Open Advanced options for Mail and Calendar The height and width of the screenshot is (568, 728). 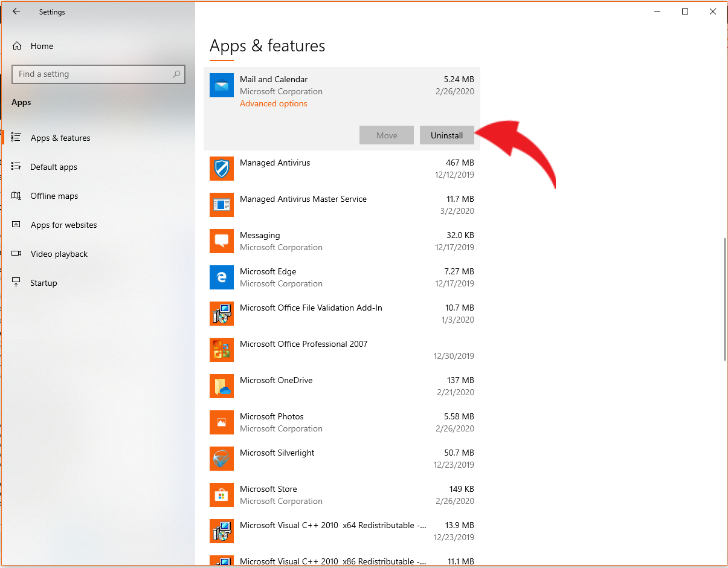(273, 103)
